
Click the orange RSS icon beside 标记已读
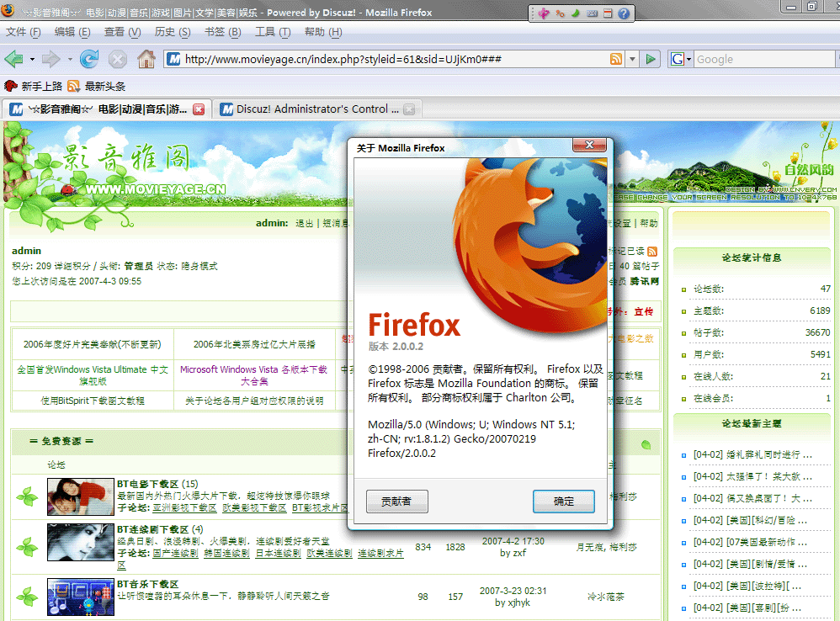[x=652, y=252]
